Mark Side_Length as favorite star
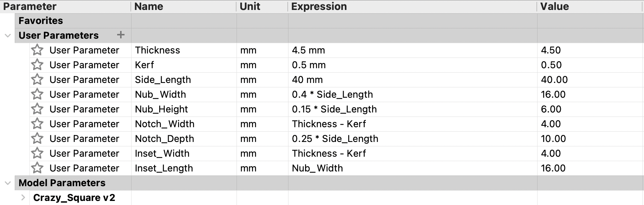The image size is (644, 205). (37, 80)
